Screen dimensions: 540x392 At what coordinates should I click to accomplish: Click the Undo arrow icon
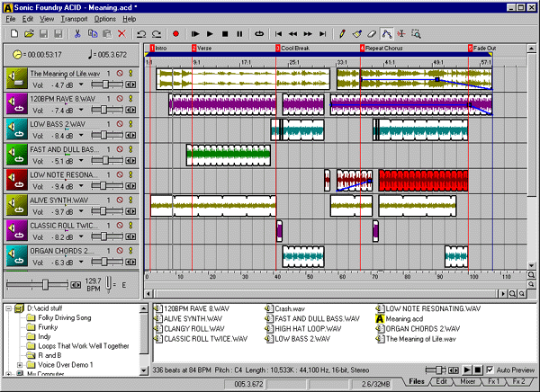141,34
